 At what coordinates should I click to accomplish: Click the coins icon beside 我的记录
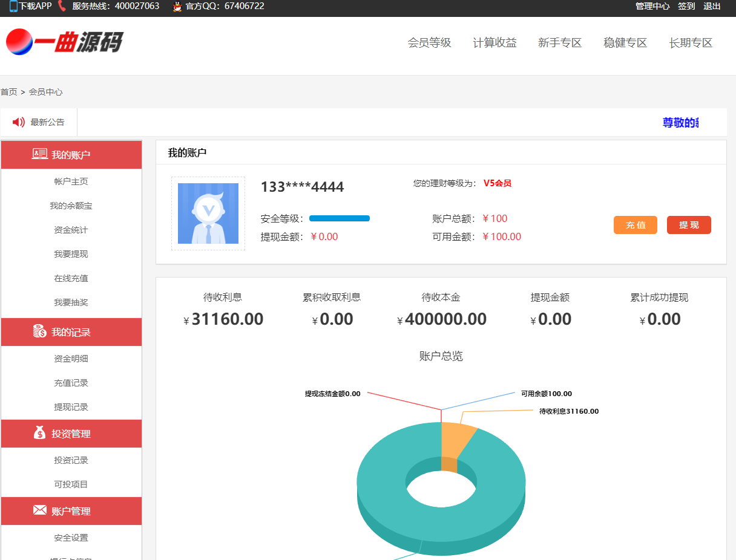pyautogui.click(x=40, y=331)
